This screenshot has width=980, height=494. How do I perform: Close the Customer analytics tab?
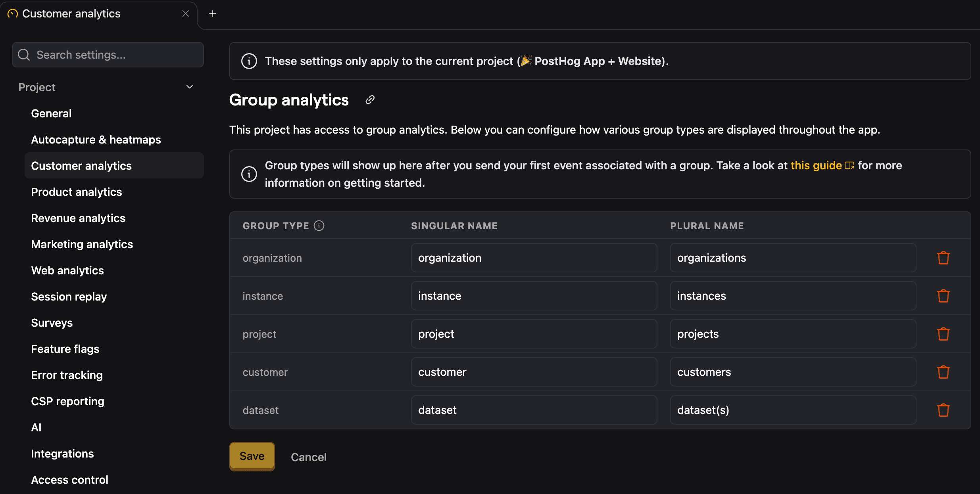tap(186, 13)
